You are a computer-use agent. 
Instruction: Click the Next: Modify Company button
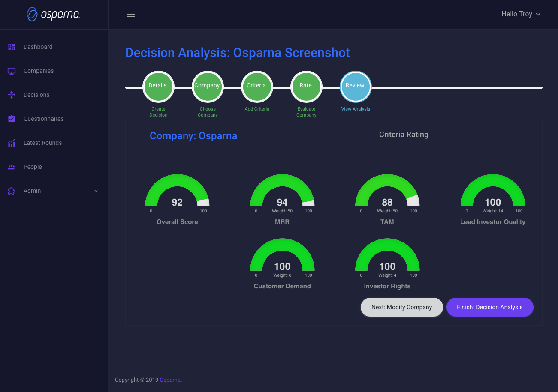pyautogui.click(x=401, y=307)
